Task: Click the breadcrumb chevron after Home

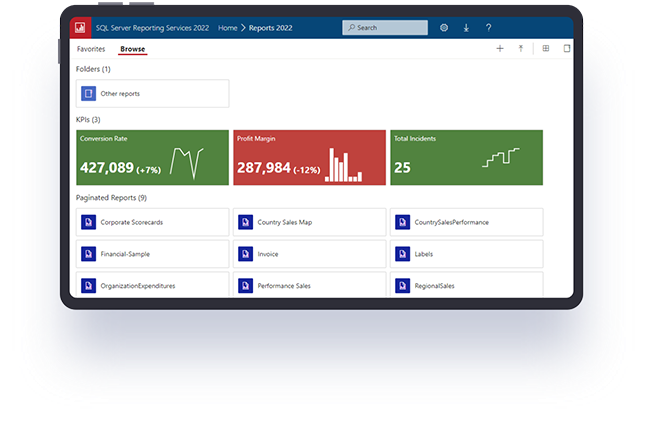Action: click(243, 28)
